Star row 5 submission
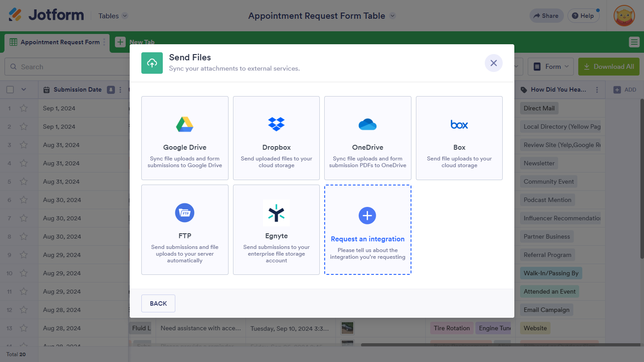This screenshot has width=644, height=362. [x=24, y=181]
